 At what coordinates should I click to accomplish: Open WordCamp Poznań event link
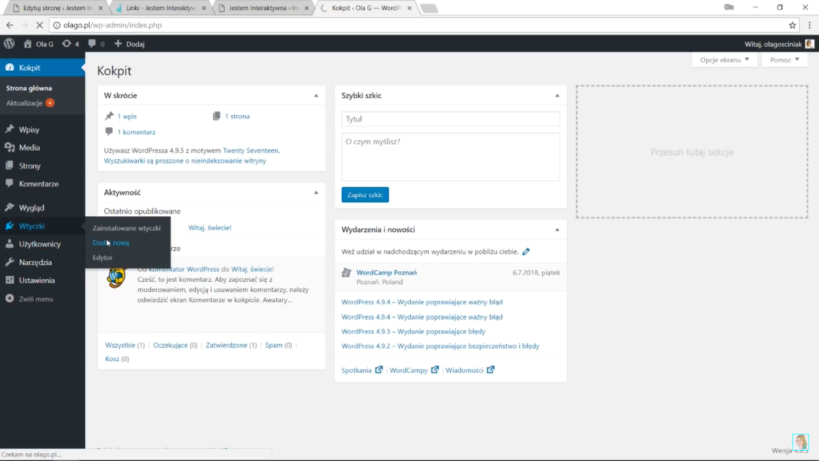click(x=387, y=273)
